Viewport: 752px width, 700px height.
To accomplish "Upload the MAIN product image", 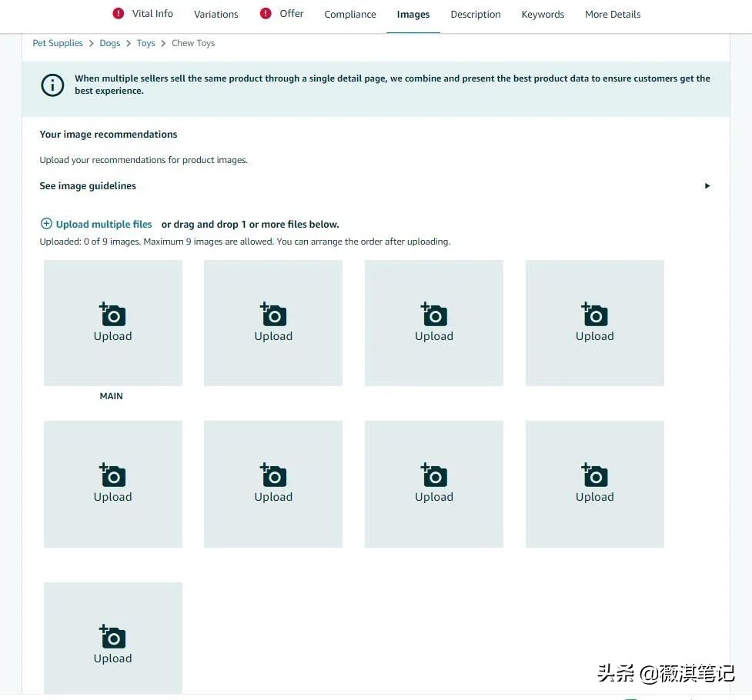I will pos(112,314).
